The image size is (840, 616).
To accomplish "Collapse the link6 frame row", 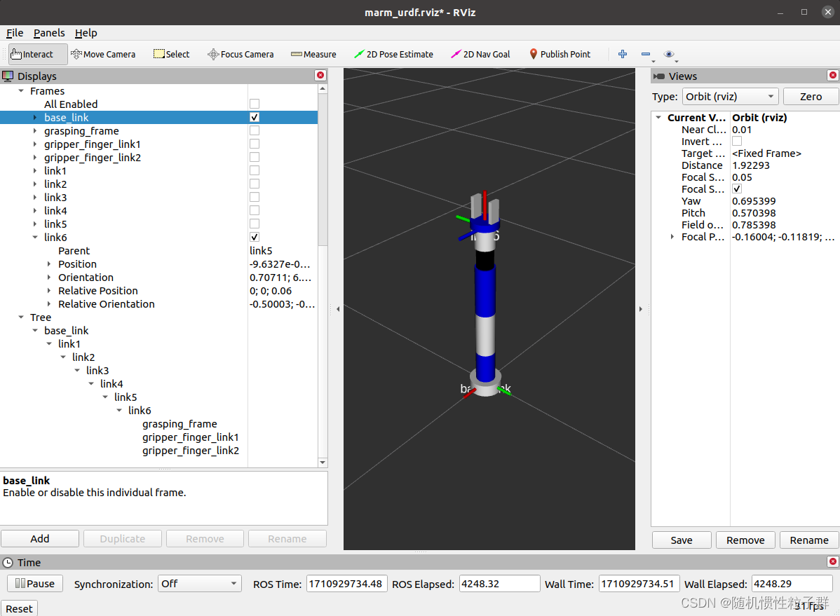I will tap(35, 238).
